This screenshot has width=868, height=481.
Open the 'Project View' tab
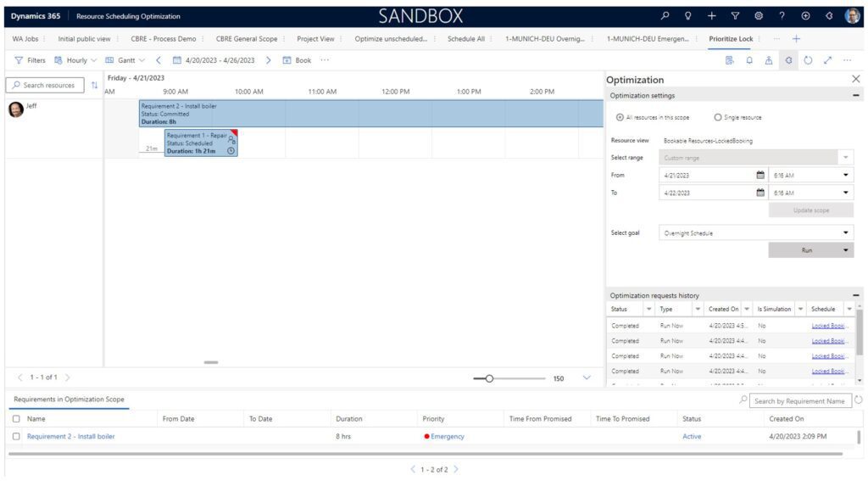click(x=315, y=39)
